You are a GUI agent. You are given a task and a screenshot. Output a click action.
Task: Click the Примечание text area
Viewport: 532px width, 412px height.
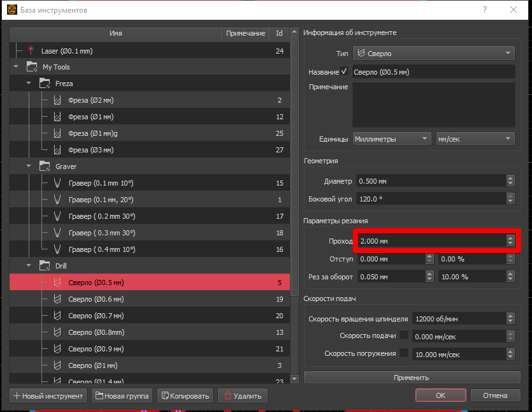tap(434, 105)
